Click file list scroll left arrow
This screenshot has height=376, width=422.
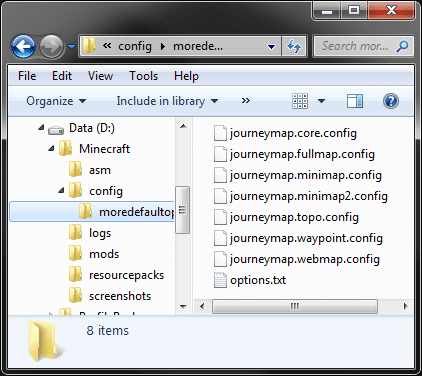pyautogui.click(x=202, y=306)
